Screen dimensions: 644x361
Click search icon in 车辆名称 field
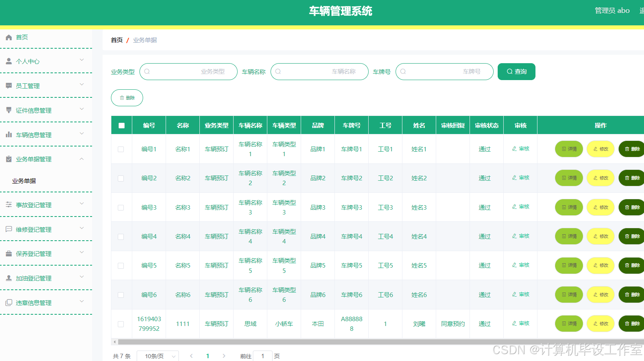[x=278, y=72]
